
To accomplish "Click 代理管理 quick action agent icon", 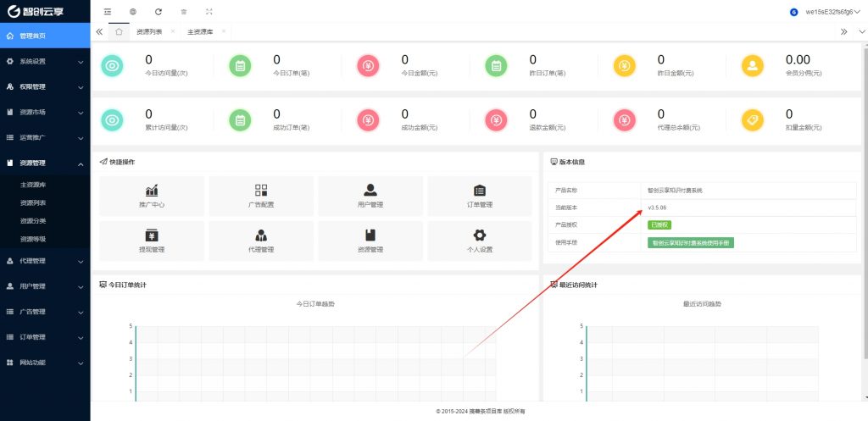I will coord(261,235).
